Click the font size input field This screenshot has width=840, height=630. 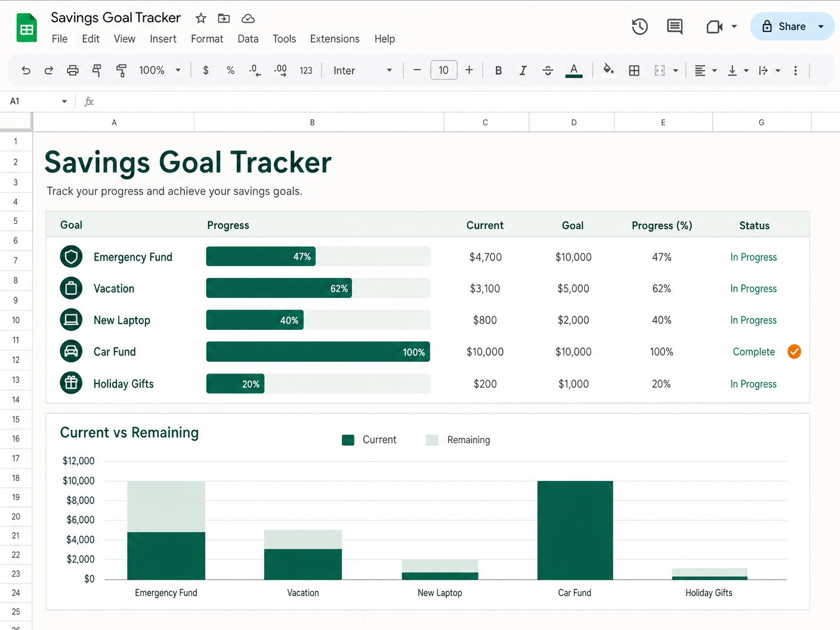click(444, 70)
